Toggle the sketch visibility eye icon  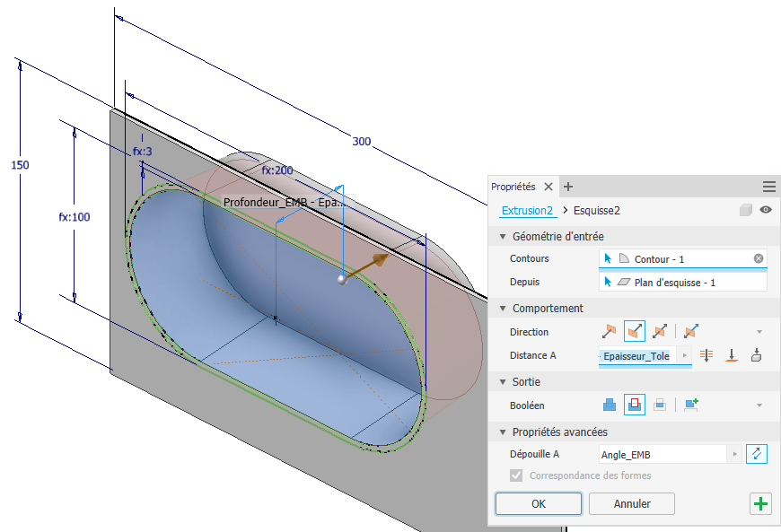tap(766, 210)
